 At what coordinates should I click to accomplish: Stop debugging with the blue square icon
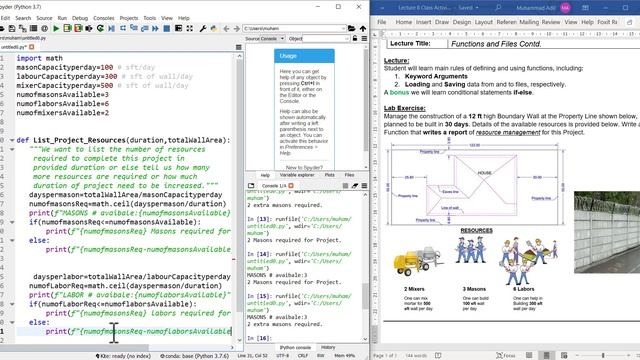click(167, 28)
